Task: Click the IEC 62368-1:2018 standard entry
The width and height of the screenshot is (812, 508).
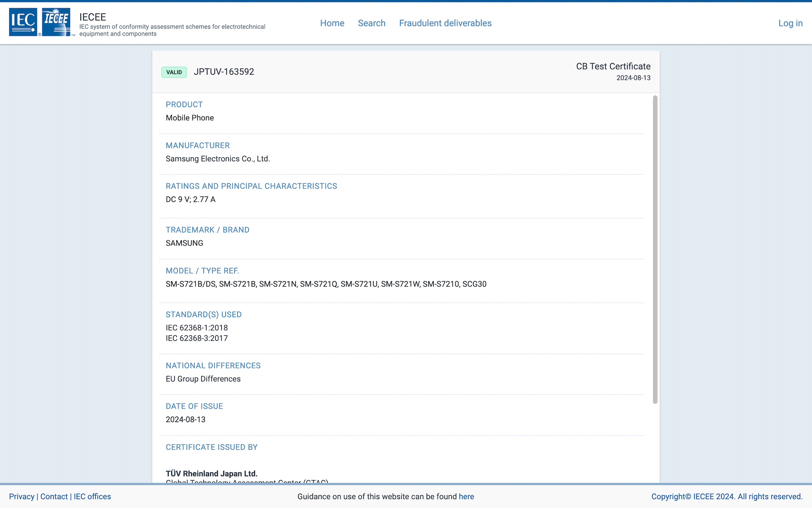Action: pos(197,328)
